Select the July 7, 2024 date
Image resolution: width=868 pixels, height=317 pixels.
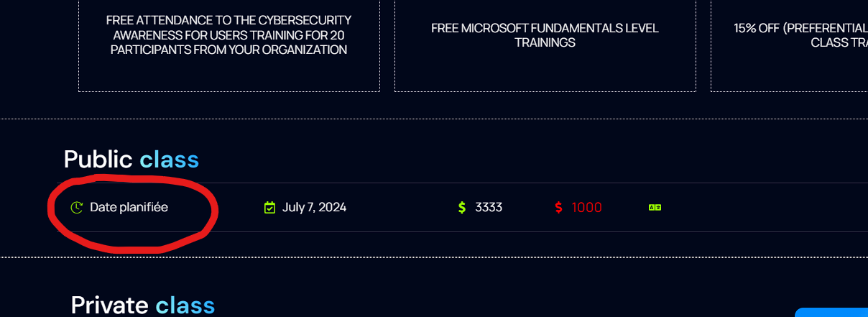[314, 208]
